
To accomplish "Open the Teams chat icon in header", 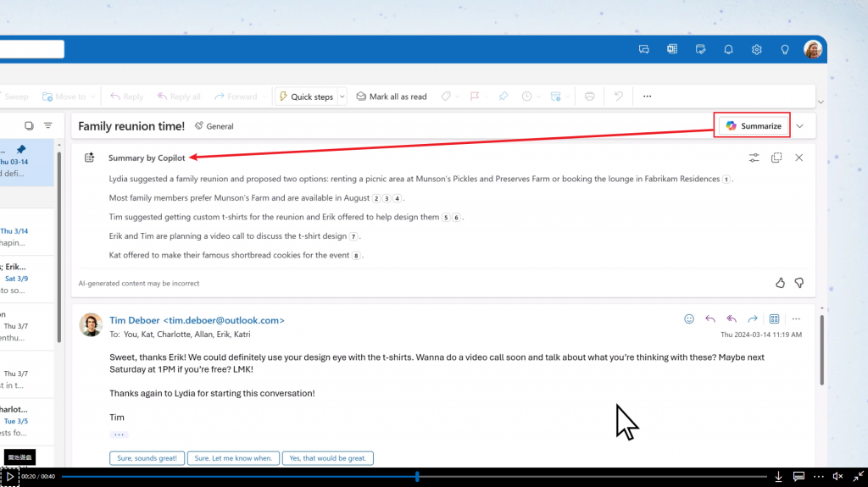I will pos(644,49).
